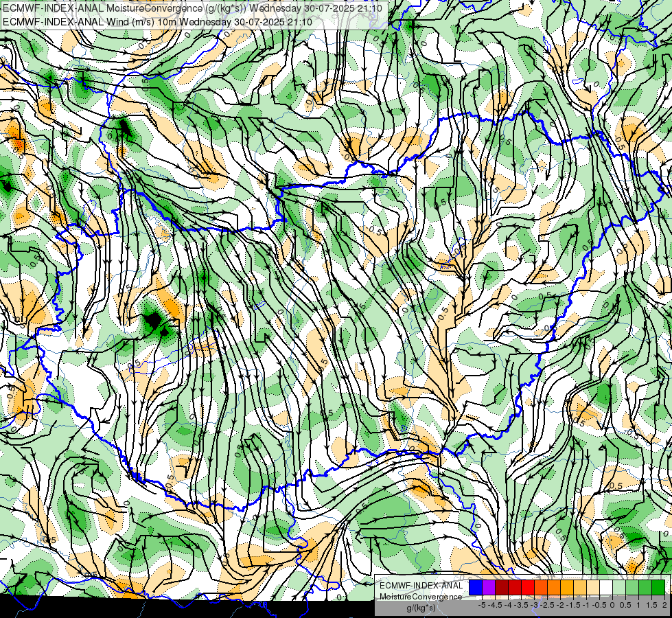This screenshot has width=672, height=618.
Task: Click the MoistureConvergence title line at top
Action: [x=194, y=8]
